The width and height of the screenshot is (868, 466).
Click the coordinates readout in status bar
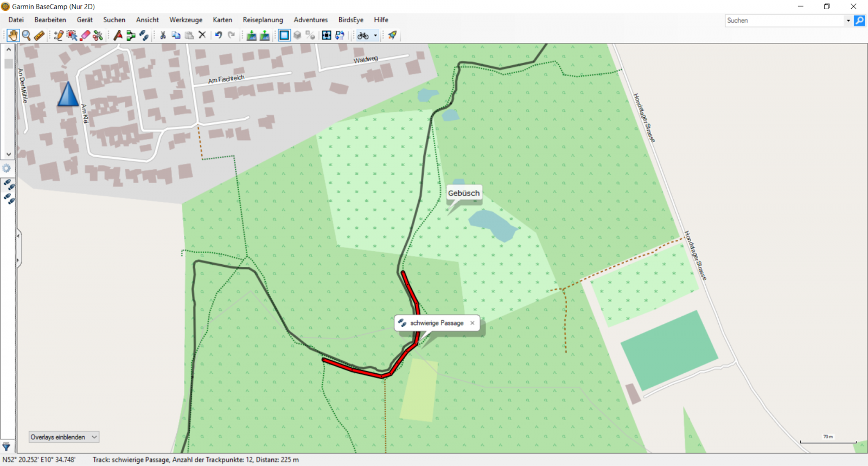pos(39,459)
